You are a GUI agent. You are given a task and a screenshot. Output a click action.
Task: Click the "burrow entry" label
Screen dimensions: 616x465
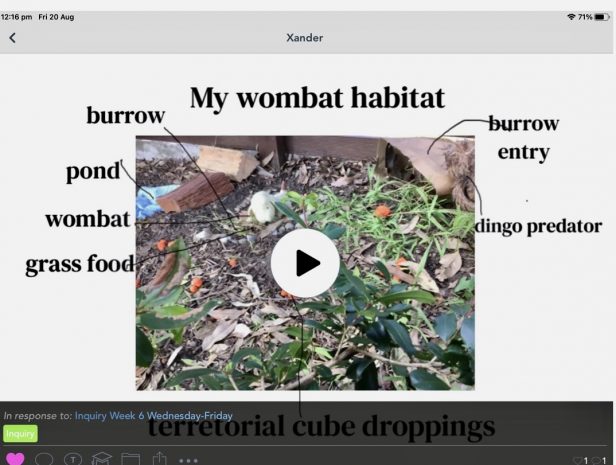tap(523, 138)
